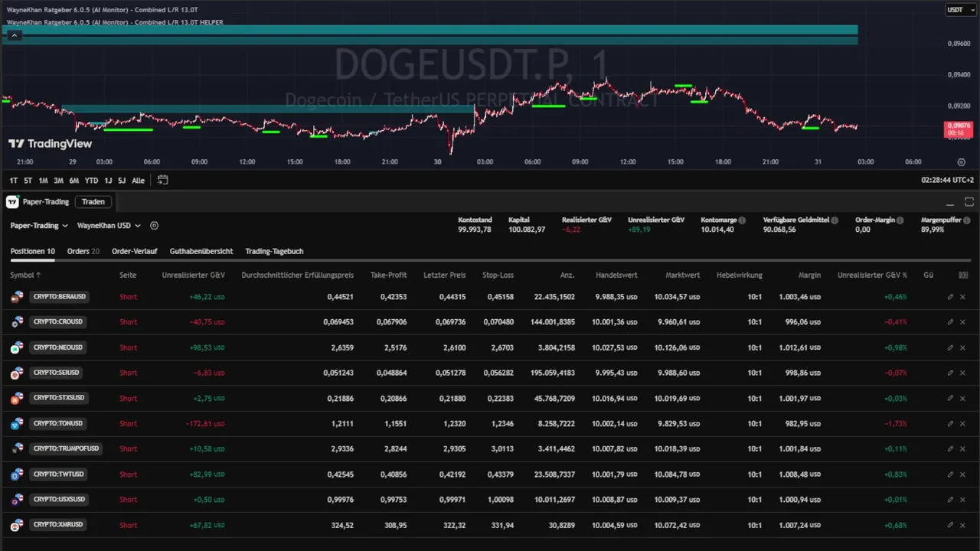Click the TradingView logo on the chart
The width and height of the screenshot is (980, 551).
(x=50, y=144)
